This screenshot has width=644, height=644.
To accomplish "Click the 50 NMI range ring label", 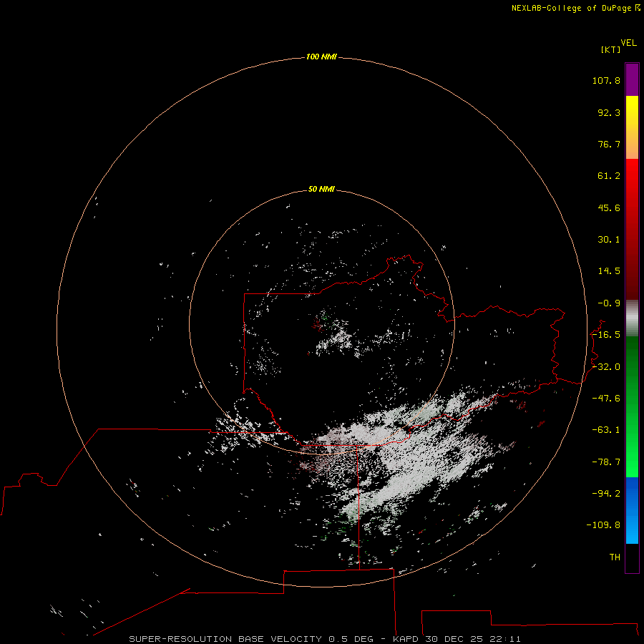I will click(321, 190).
